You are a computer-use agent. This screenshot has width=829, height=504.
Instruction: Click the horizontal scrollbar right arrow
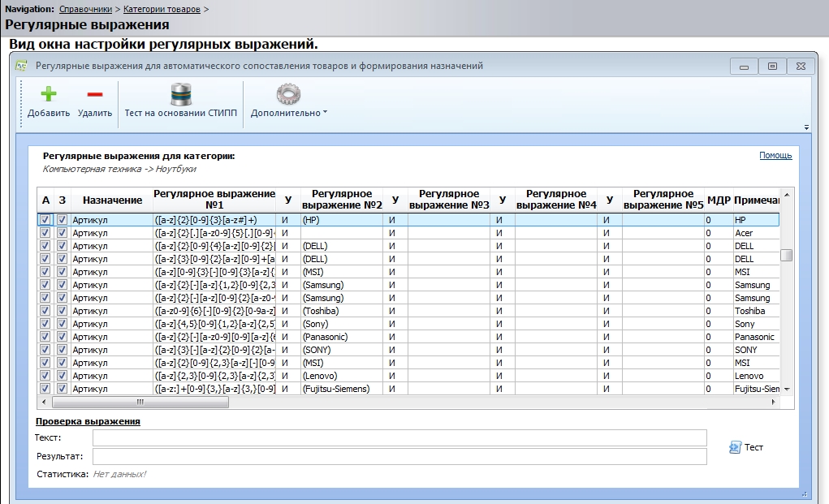click(x=773, y=402)
